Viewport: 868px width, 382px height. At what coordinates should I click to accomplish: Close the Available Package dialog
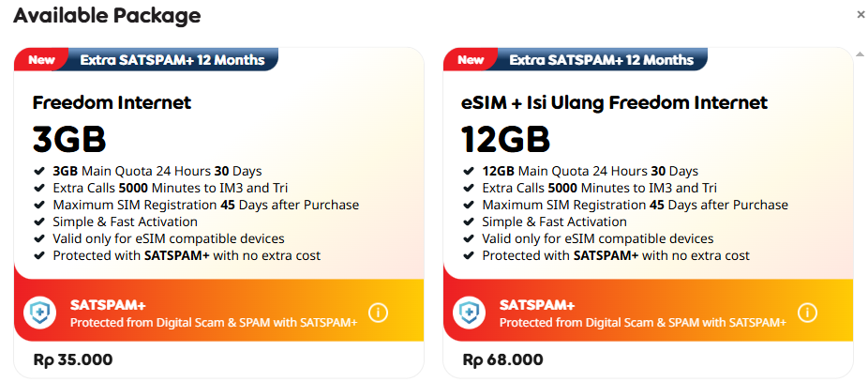861,15
